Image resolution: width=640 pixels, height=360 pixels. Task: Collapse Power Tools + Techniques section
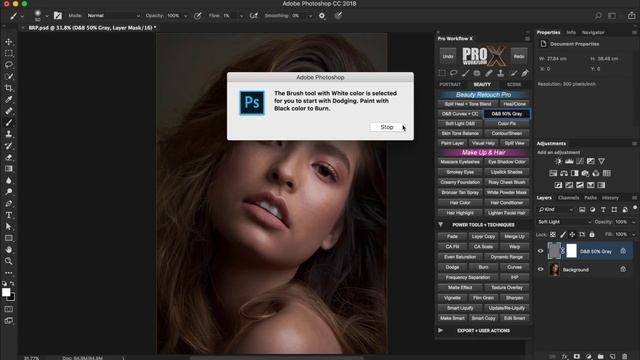click(441, 224)
